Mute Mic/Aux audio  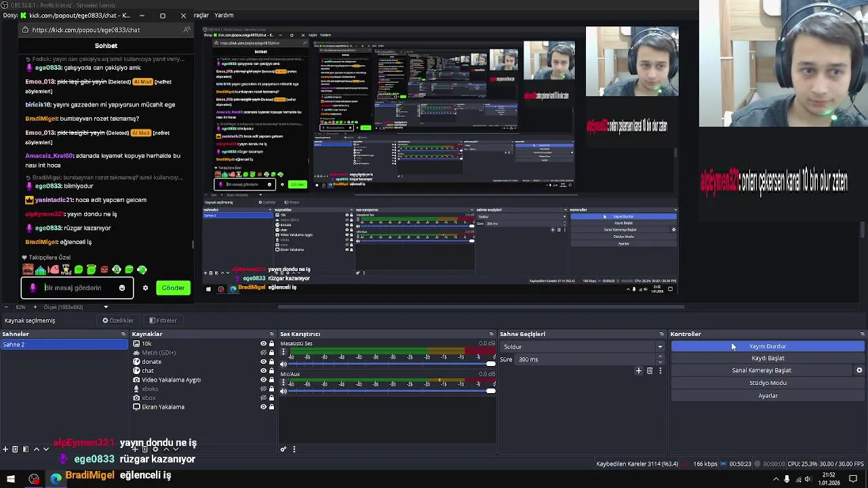coord(283,390)
